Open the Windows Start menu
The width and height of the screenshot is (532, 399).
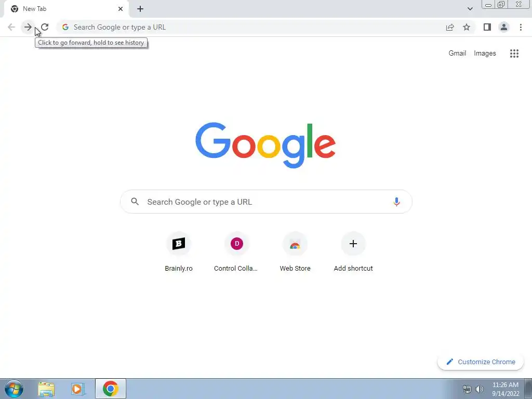(x=14, y=389)
